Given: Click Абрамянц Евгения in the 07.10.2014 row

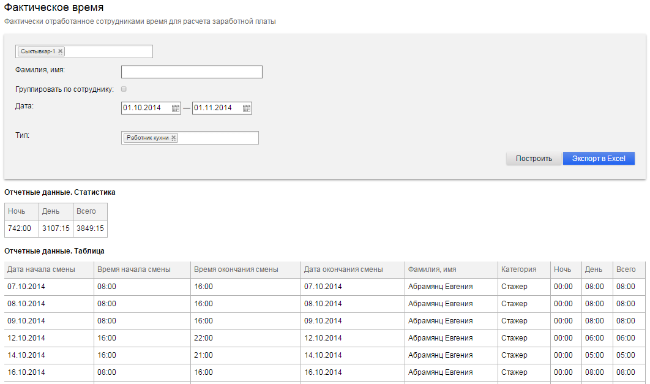Looking at the screenshot, I should click(440, 286).
